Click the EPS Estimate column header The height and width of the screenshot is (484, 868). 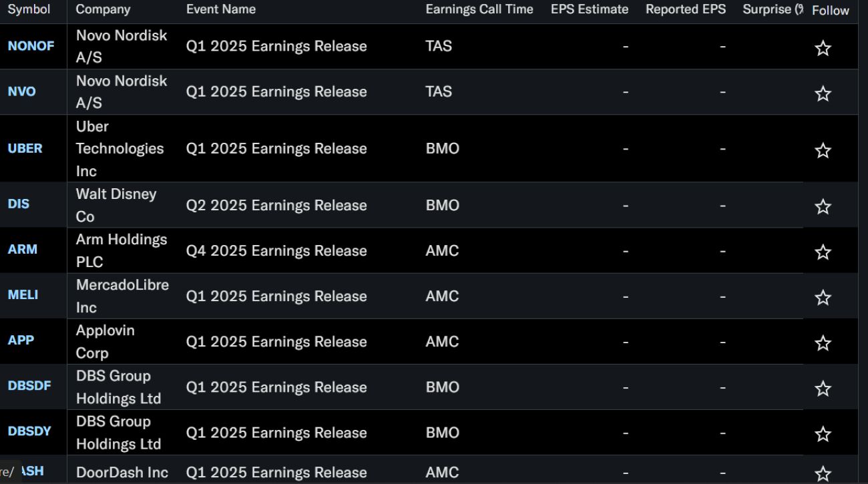click(589, 9)
